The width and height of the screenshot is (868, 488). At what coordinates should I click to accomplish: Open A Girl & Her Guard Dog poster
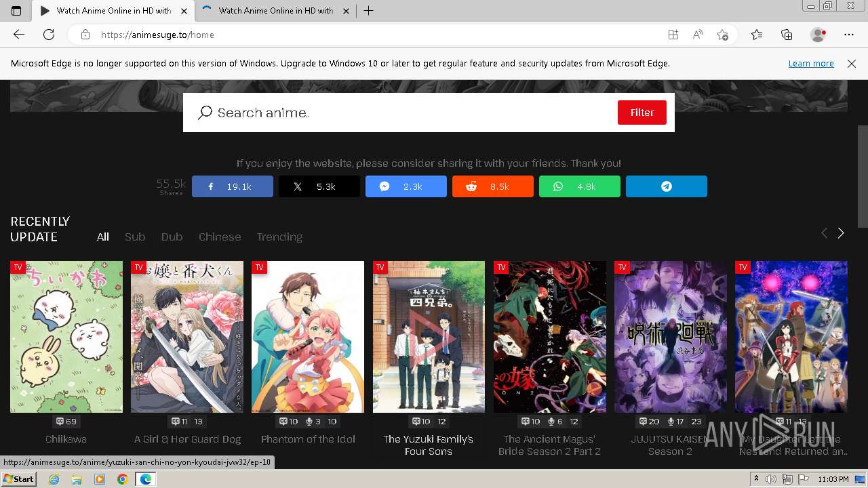point(187,337)
